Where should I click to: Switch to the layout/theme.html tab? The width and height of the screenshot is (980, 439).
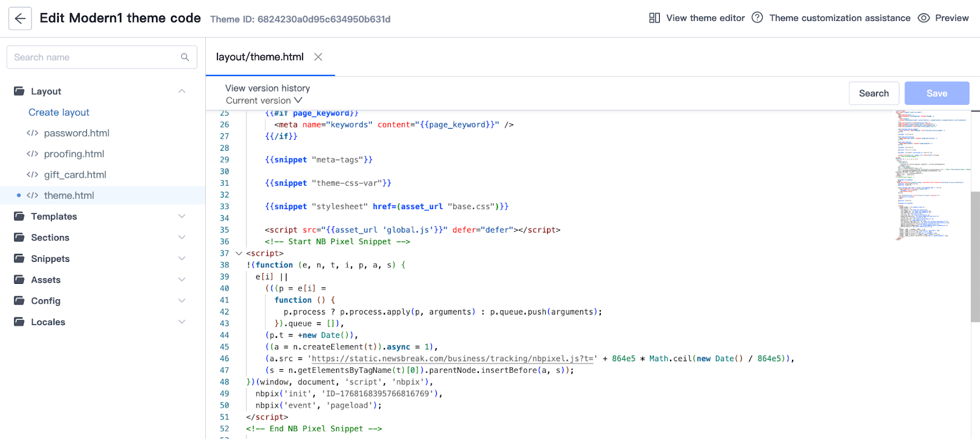[260, 57]
